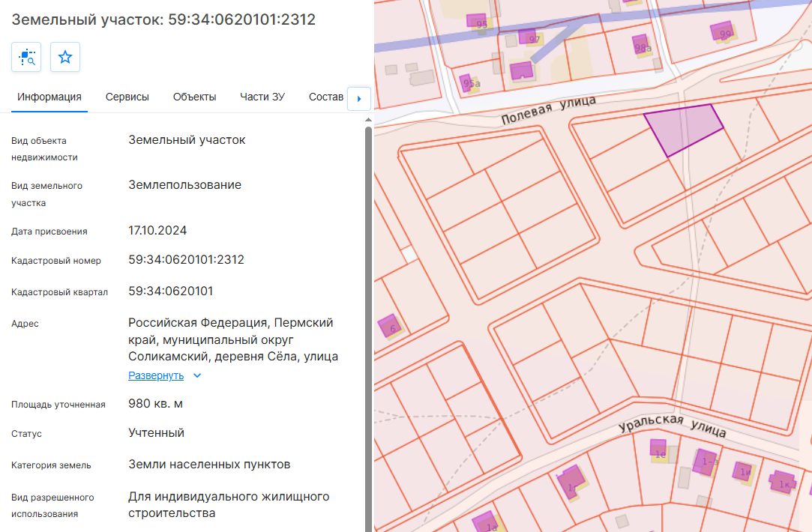
Task: Click cadastral quarter value 59:34:0620101
Action: tap(171, 291)
